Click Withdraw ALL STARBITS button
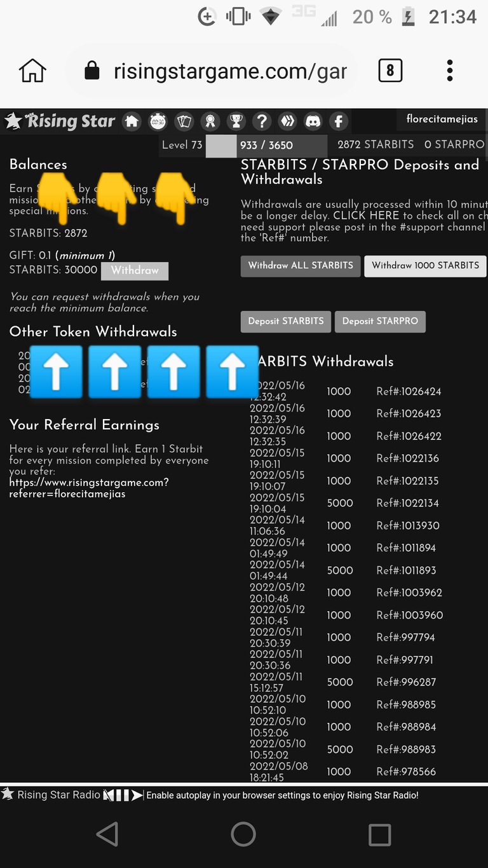Image resolution: width=488 pixels, height=868 pixels. coord(301,266)
